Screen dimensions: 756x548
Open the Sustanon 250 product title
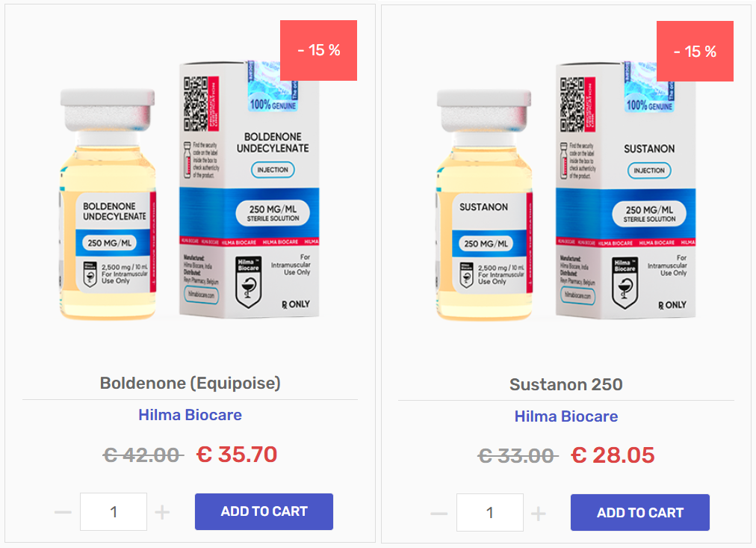pyautogui.click(x=566, y=385)
